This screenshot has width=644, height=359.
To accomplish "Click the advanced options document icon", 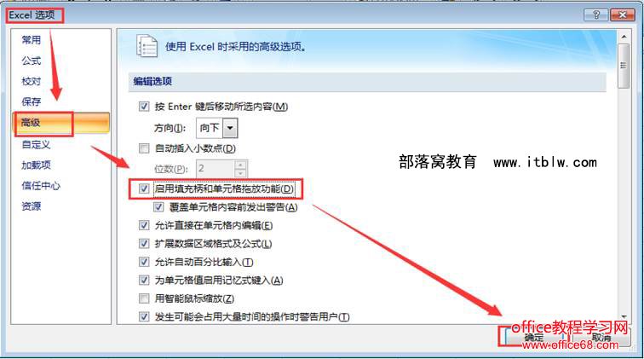I will click(147, 46).
